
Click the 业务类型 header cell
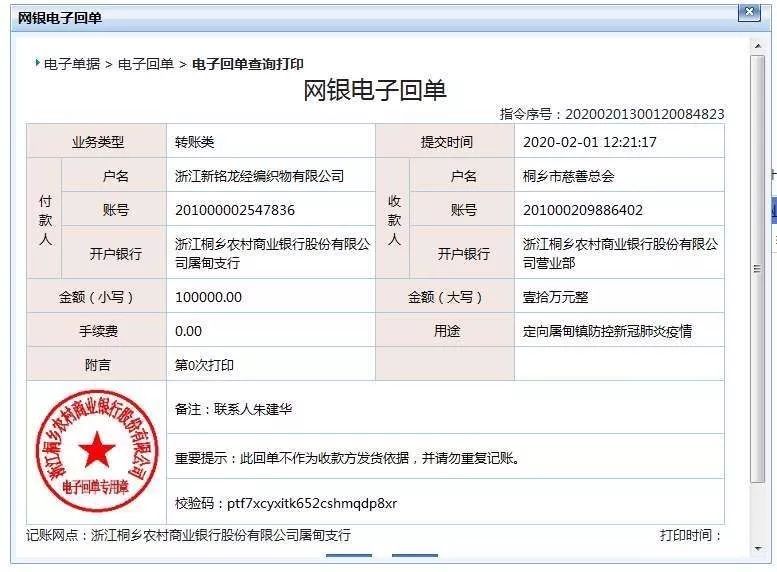[97, 142]
